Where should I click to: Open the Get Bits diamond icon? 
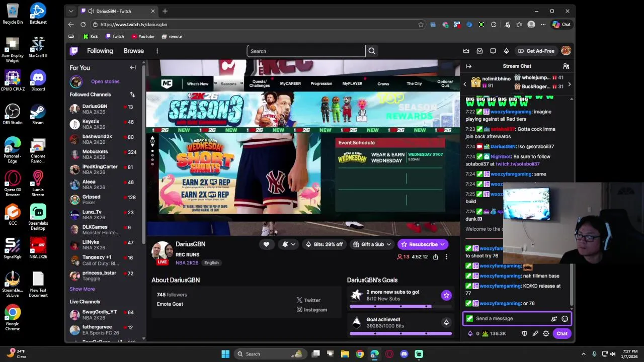(506, 51)
